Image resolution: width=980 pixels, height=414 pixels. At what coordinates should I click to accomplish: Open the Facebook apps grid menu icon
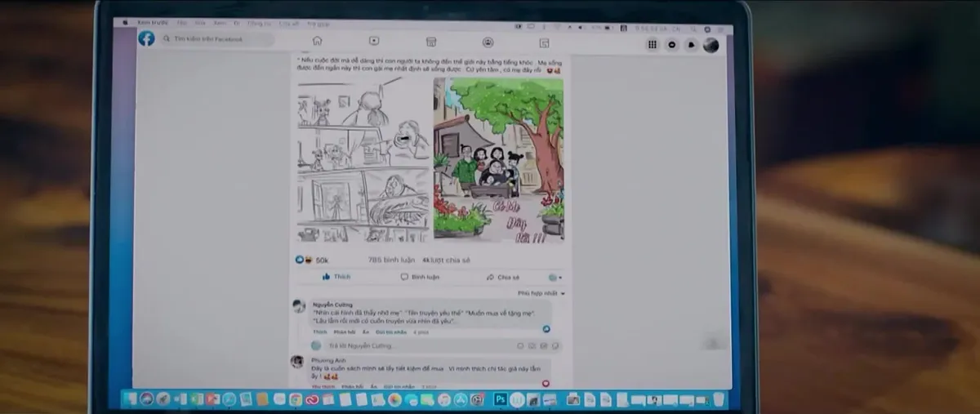tap(653, 45)
